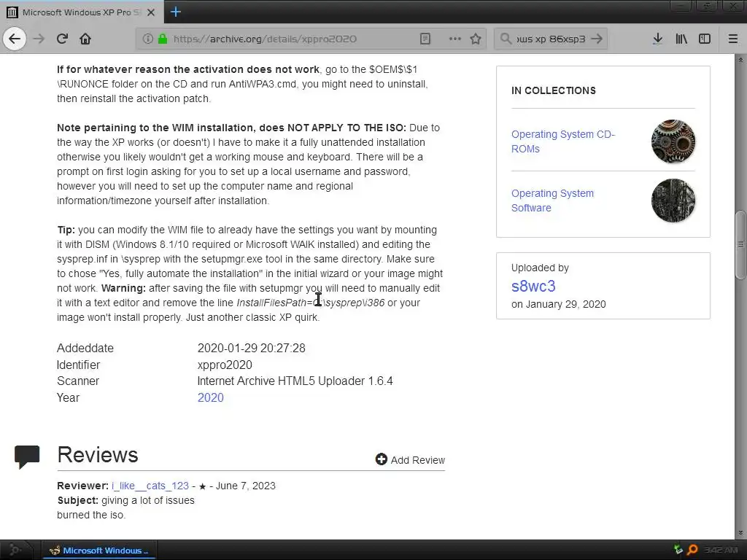
Task: Toggle the sidebar view
Action: (x=705, y=39)
